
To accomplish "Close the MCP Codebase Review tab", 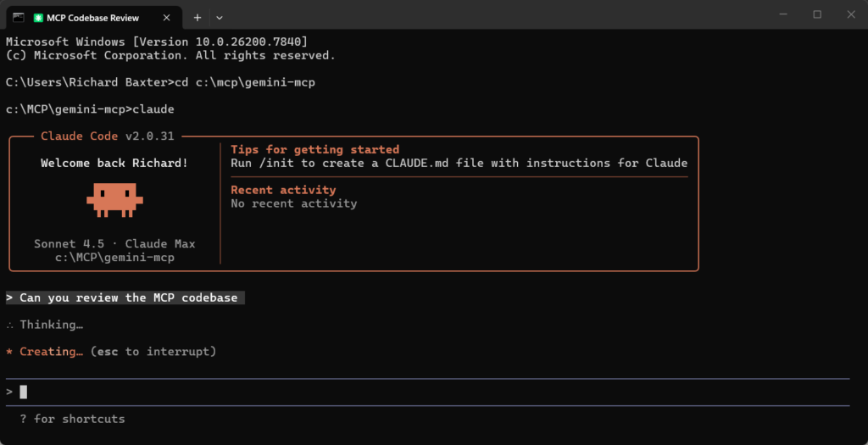I will tap(164, 17).
